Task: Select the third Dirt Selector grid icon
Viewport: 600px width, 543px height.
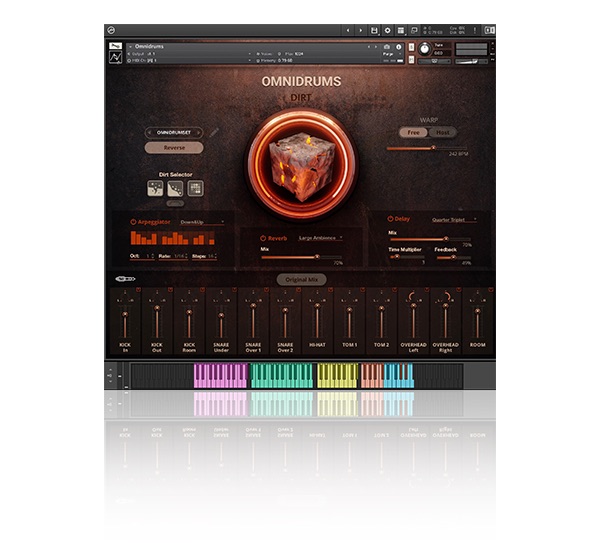Action: pyautogui.click(x=196, y=188)
